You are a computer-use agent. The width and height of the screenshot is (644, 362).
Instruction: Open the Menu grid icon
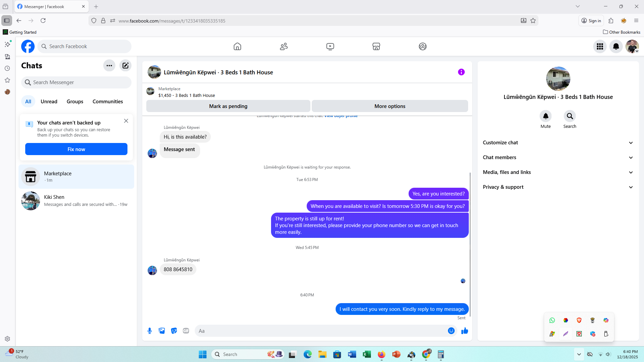tap(600, 46)
